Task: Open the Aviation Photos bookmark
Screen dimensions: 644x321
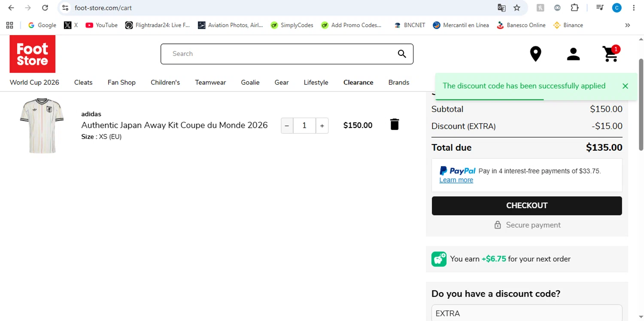Action: (231, 25)
